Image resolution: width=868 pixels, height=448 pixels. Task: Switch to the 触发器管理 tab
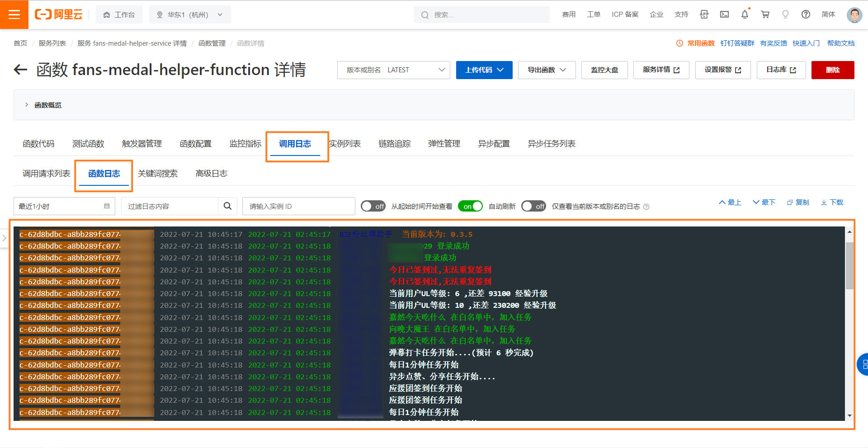tap(142, 144)
